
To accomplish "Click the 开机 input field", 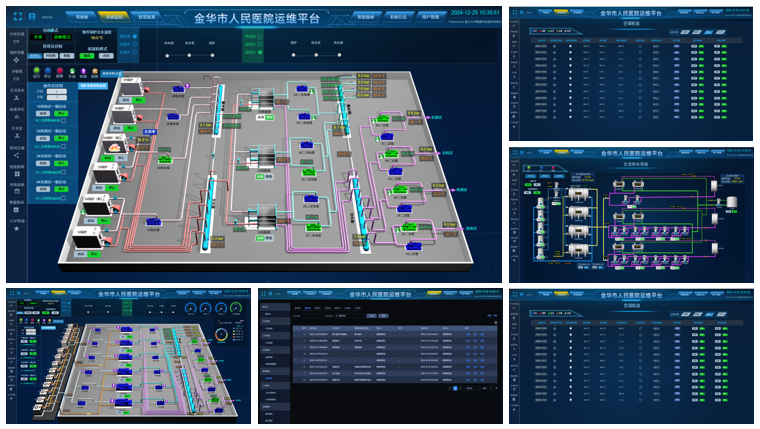I will (57, 92).
